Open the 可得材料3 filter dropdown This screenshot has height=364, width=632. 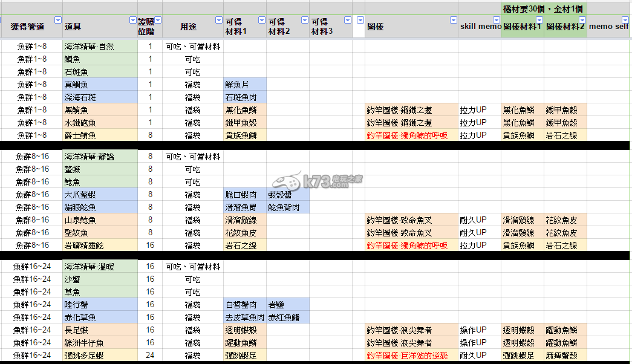click(x=348, y=20)
